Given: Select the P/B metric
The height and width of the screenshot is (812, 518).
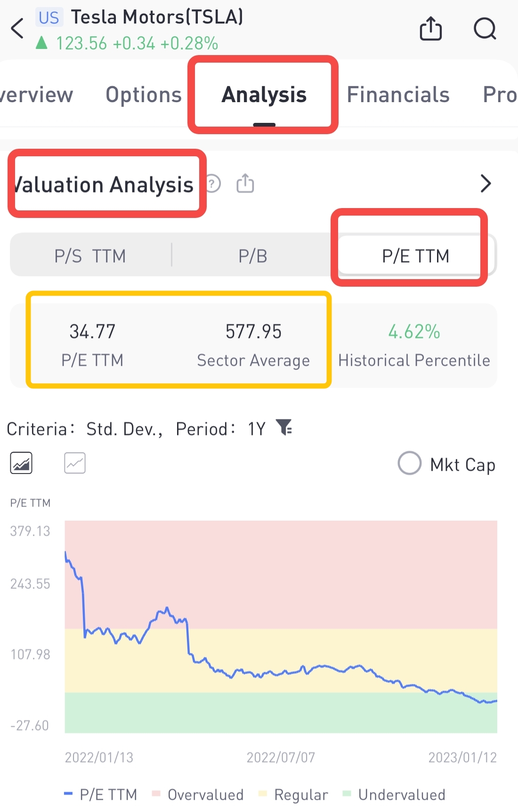Looking at the screenshot, I should pyautogui.click(x=253, y=256).
